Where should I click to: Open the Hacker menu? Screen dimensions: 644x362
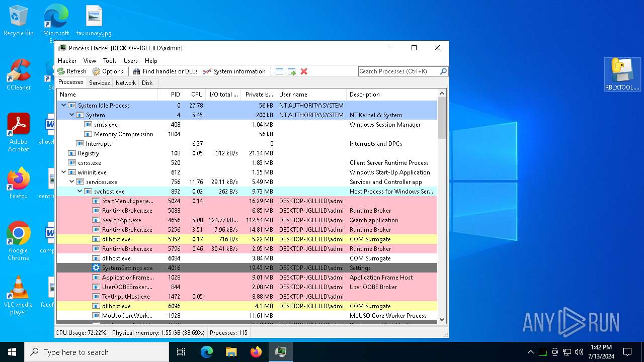coord(67,60)
